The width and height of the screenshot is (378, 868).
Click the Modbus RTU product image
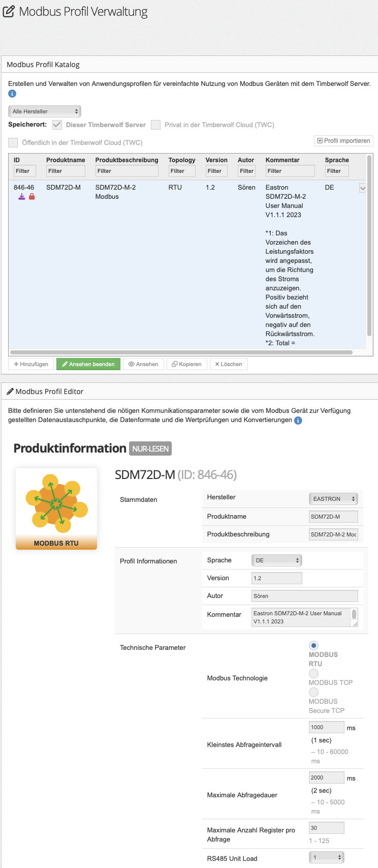click(x=56, y=508)
